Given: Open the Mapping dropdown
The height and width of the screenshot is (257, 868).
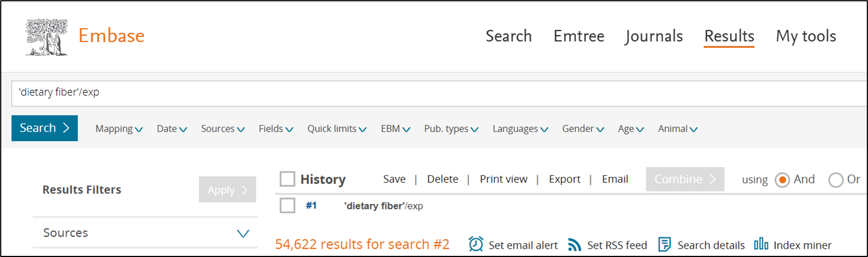Looking at the screenshot, I should pos(119,129).
